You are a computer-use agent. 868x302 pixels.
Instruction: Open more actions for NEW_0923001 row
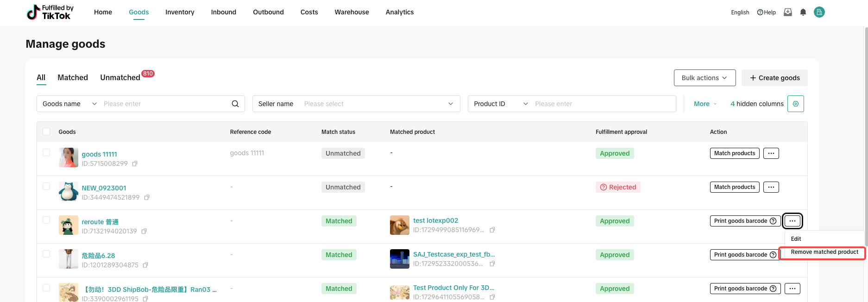click(771, 187)
